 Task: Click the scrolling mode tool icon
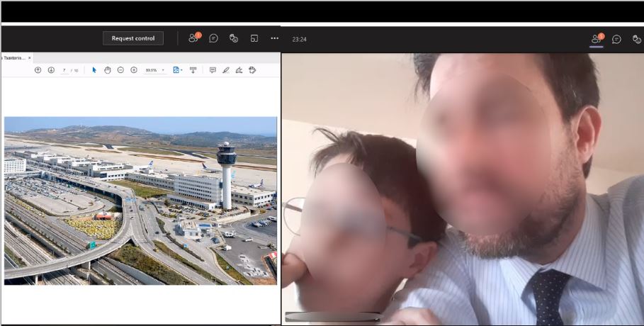(x=193, y=70)
